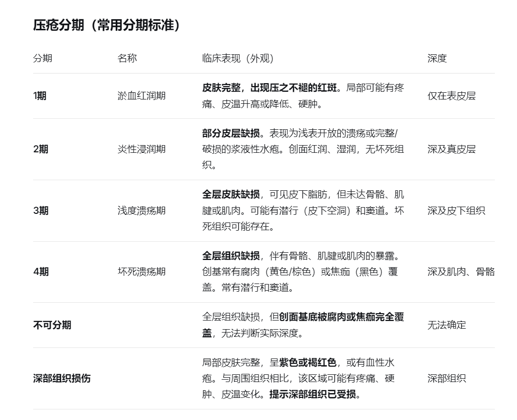Select the depth cell 无法确定
The image size is (517, 420).
tap(447, 325)
